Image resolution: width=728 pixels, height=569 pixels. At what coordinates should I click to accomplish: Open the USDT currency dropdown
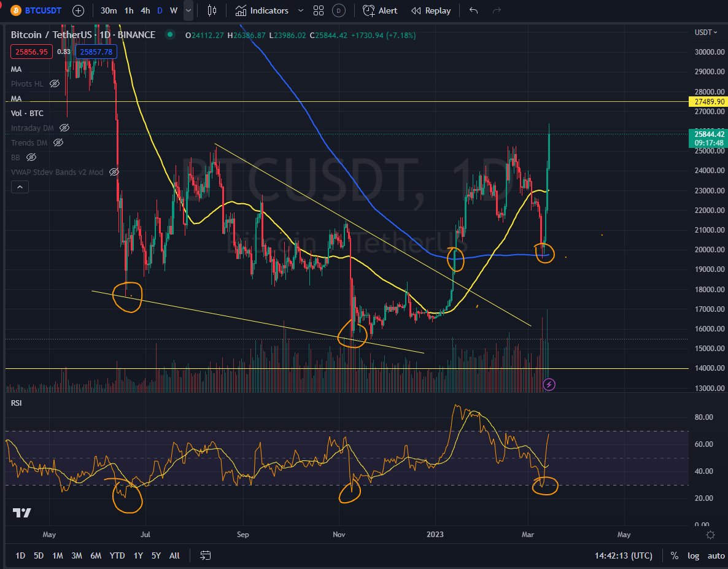(706, 32)
